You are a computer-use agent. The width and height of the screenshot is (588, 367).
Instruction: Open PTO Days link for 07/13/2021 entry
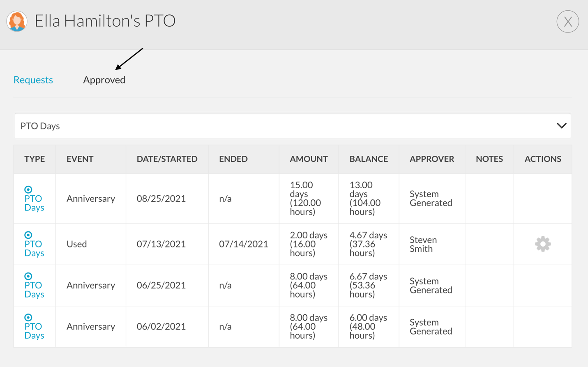pos(34,249)
